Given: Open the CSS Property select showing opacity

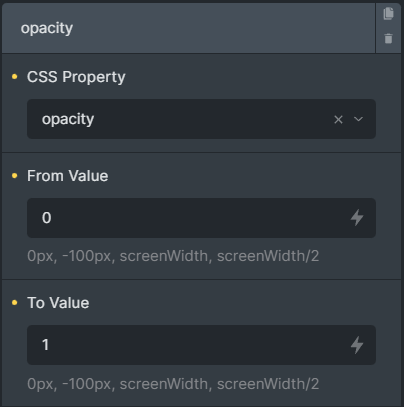Looking at the screenshot, I should pyautogui.click(x=201, y=119).
